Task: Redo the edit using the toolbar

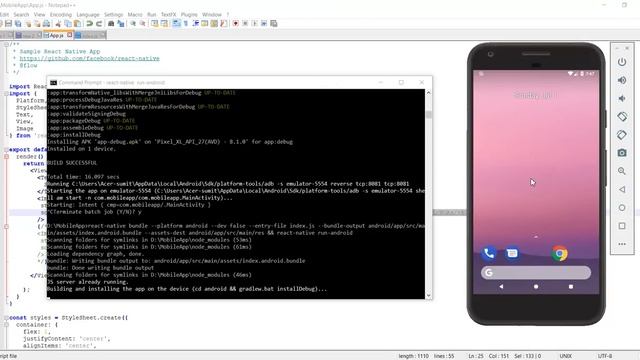Action: coord(99,24)
